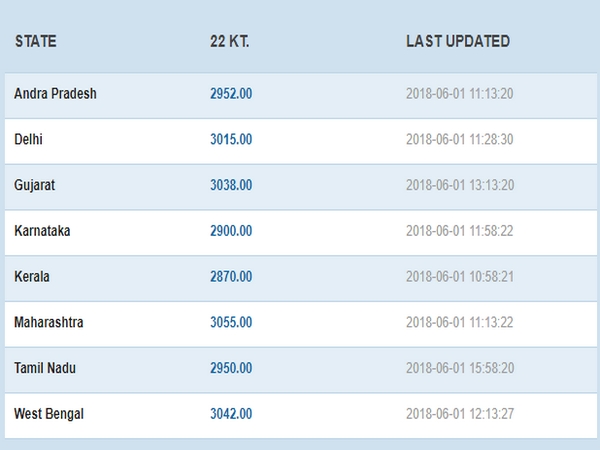Click the 2900.00 Karnataka rate

[231, 231]
